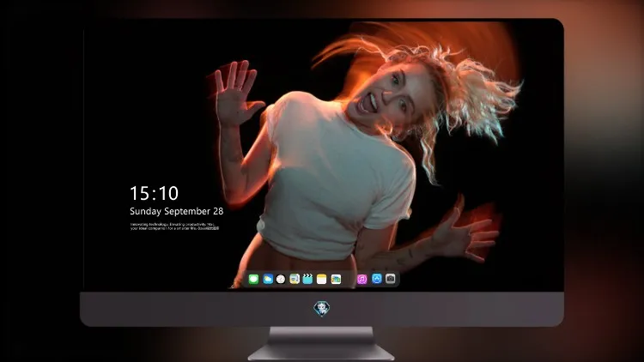Open the green Messages app in the dock
The height and width of the screenshot is (362, 644).
pos(253,280)
